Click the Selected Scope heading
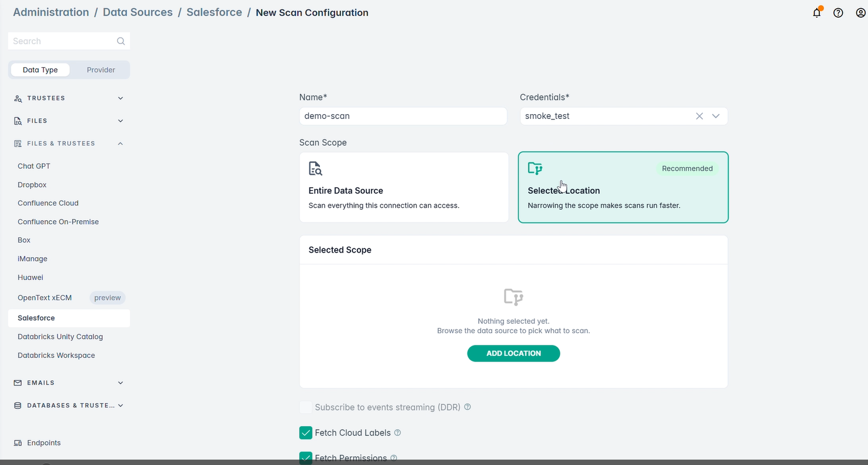 click(340, 250)
